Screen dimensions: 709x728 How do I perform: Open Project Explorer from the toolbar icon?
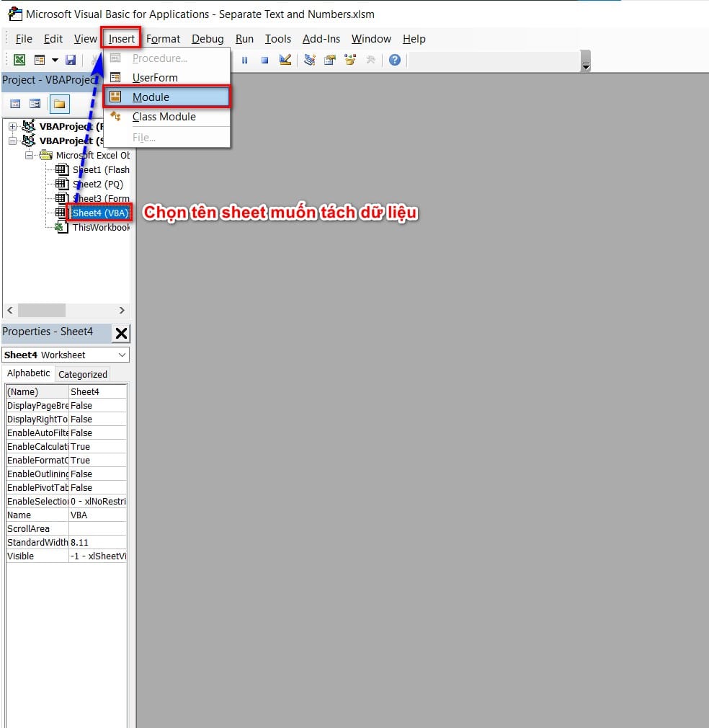coord(310,60)
